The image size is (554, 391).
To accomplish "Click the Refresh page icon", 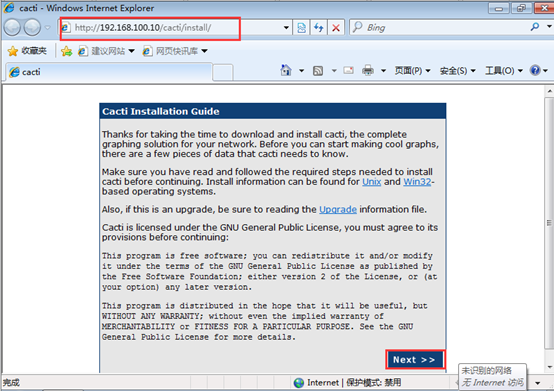I will tap(319, 28).
